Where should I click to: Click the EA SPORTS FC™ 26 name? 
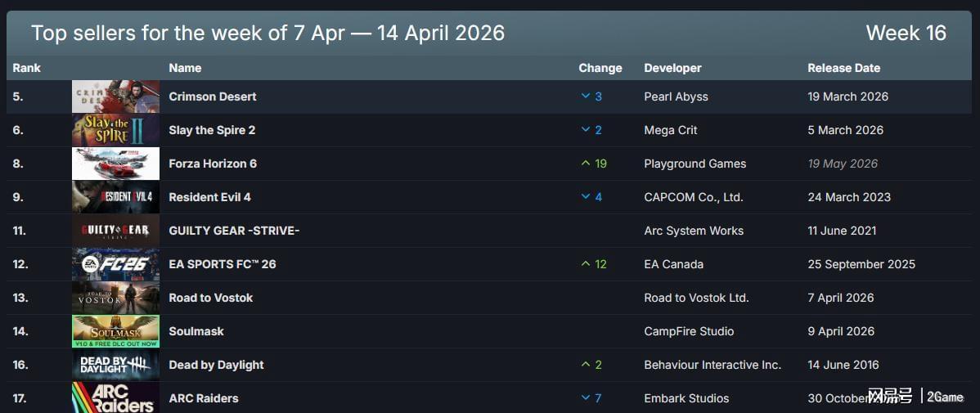tap(223, 264)
